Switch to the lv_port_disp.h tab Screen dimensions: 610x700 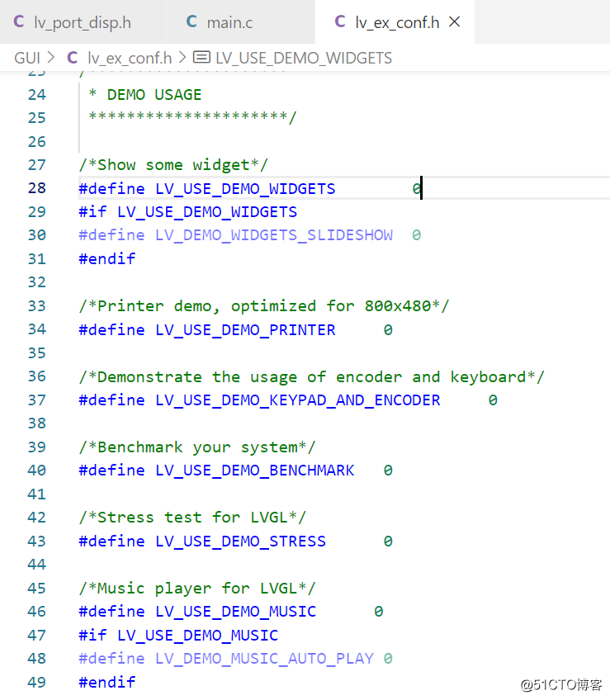pyautogui.click(x=83, y=21)
